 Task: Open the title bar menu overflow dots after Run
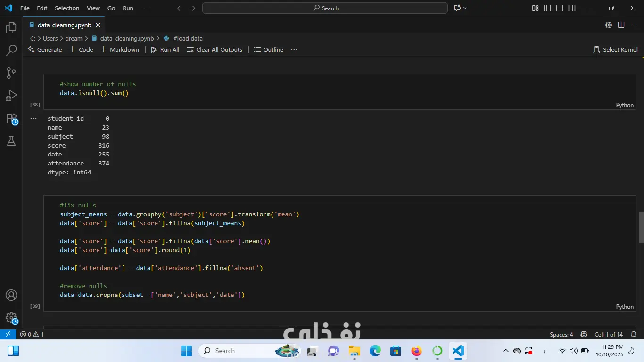coord(146,8)
